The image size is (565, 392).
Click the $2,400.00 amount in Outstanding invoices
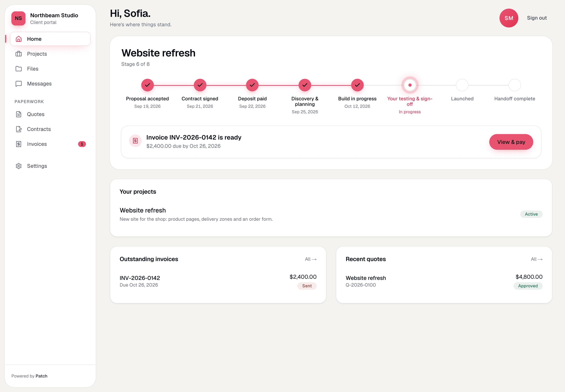[x=303, y=277]
